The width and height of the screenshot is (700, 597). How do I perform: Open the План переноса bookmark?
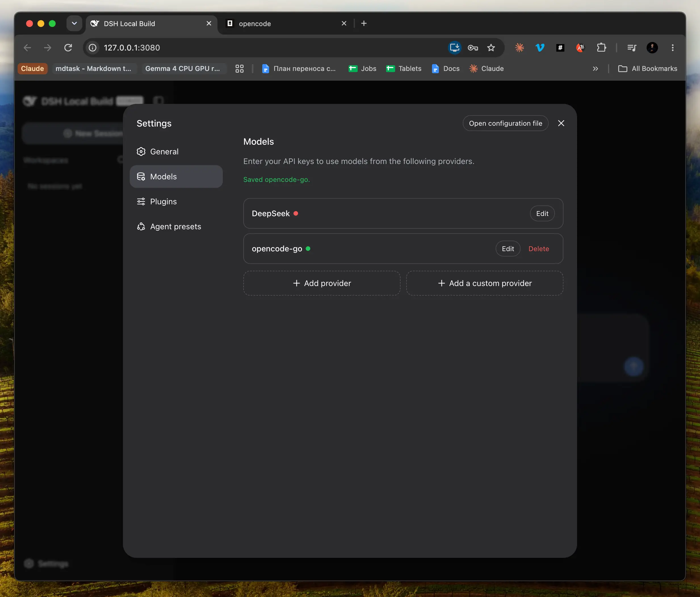(x=299, y=69)
